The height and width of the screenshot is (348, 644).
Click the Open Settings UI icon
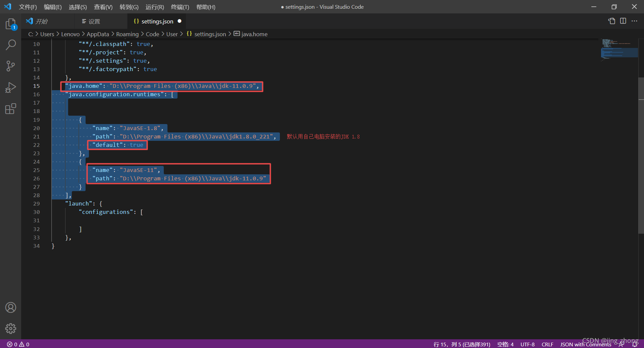612,21
